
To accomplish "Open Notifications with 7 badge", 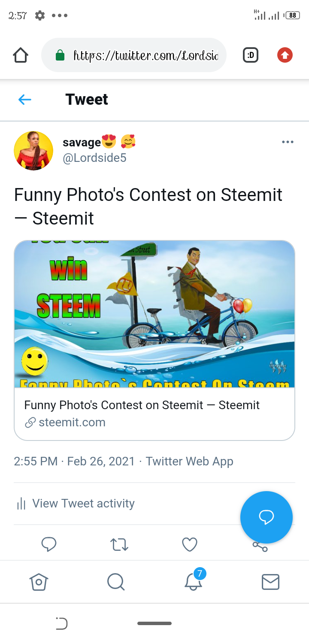I will point(193,582).
